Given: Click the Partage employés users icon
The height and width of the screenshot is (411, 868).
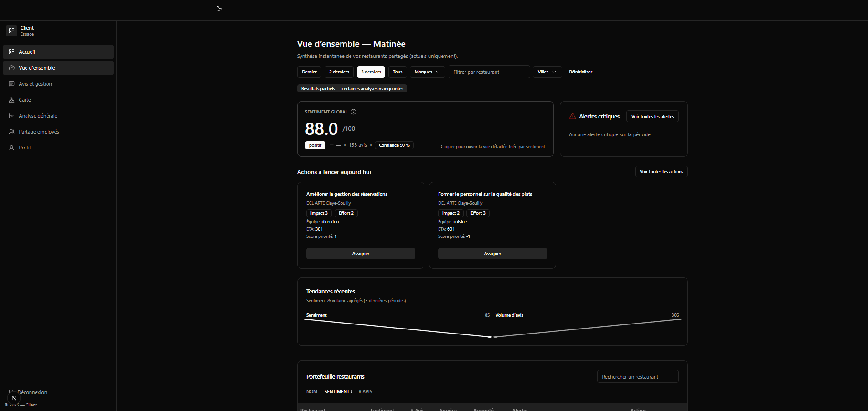Looking at the screenshot, I should 12,132.
